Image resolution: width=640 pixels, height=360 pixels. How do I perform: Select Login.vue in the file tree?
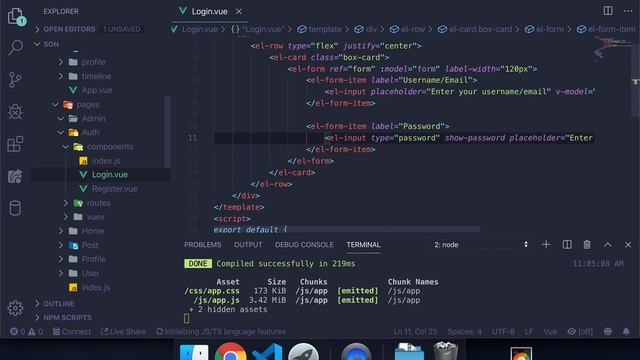pyautogui.click(x=109, y=174)
